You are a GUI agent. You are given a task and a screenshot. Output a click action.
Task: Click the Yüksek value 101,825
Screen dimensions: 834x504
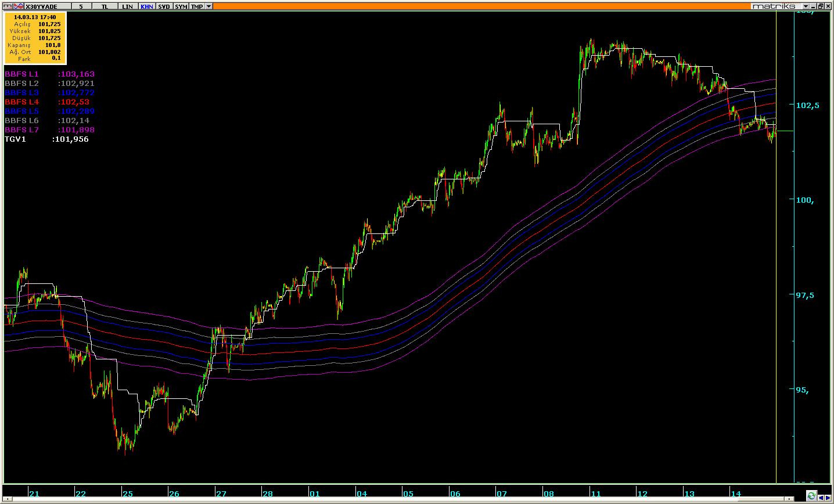pos(49,31)
